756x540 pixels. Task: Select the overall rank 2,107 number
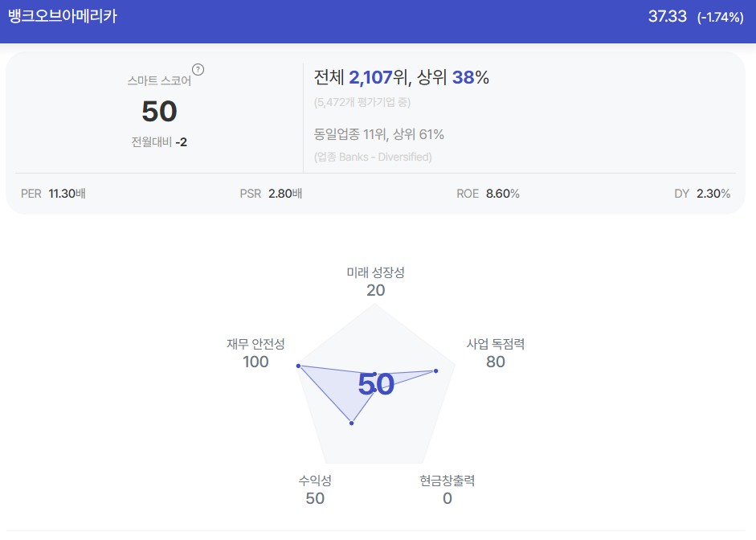(370, 77)
